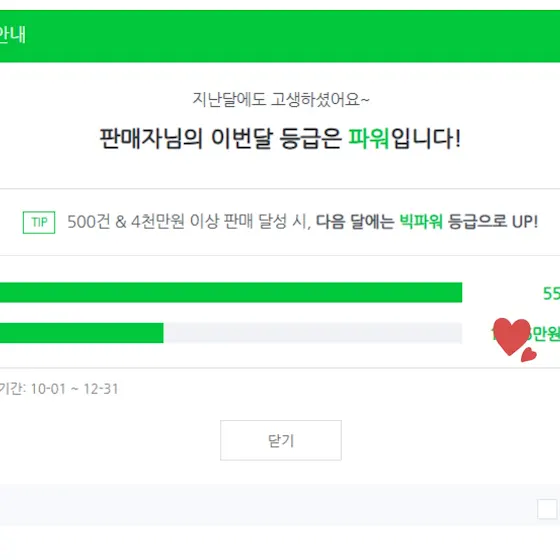
Task: Click the green TIP badge icon
Action: 39,222
